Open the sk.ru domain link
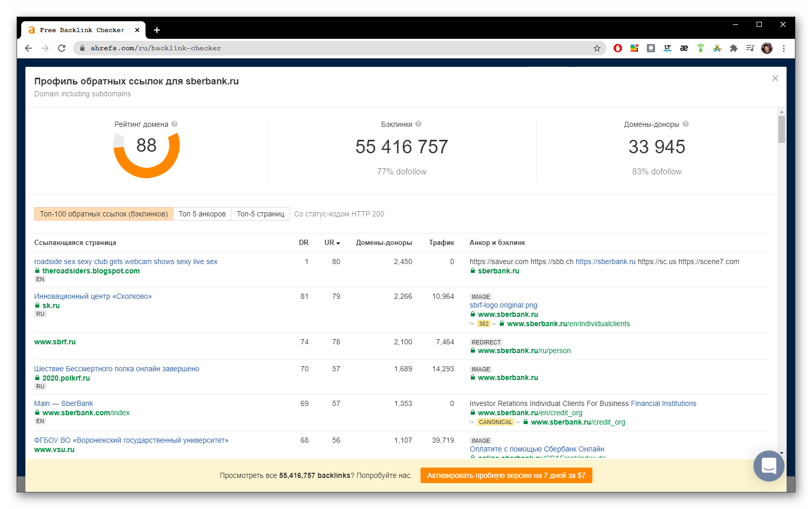812x509 pixels. coord(51,306)
